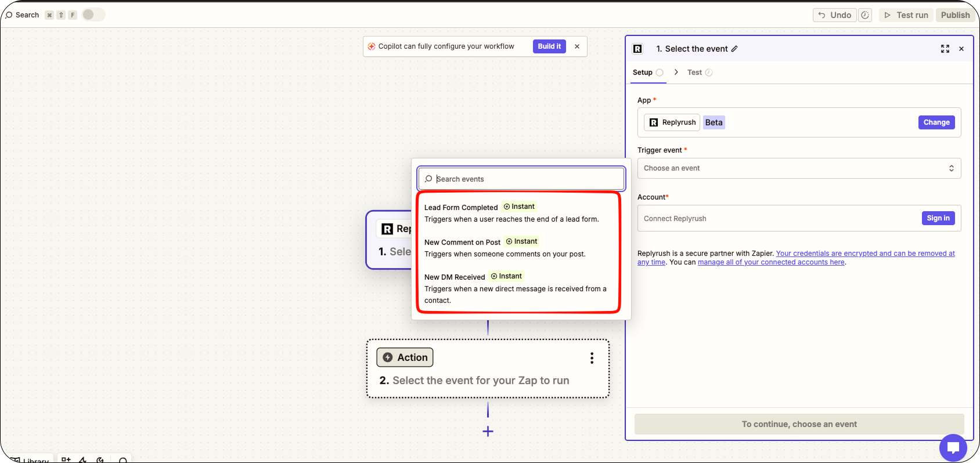Click the Replyrush app chip

click(672, 122)
